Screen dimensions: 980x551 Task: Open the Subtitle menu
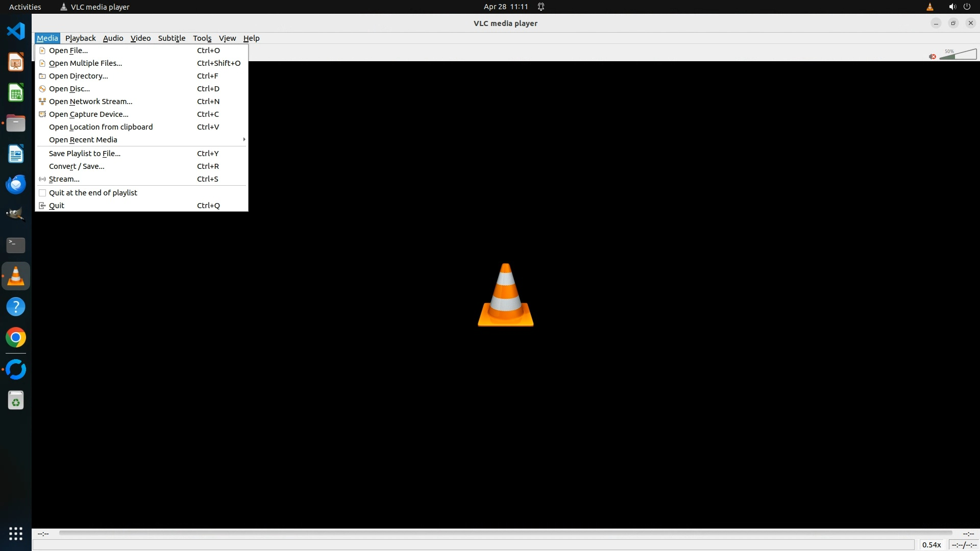[171, 38]
